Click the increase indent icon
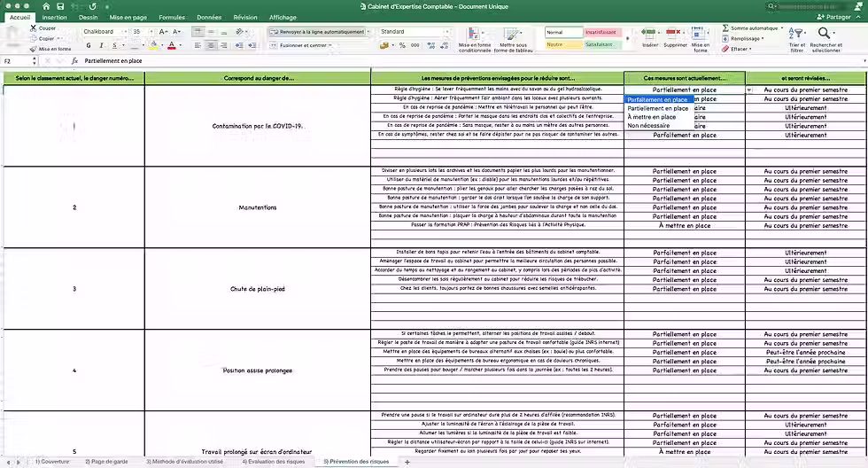Screen dimensions: 868x468 coord(252,45)
